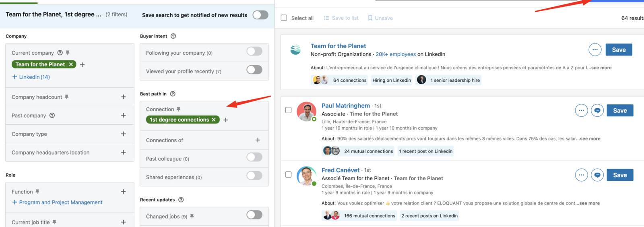The image size is (644, 227).
Task: Remove the Team for the Planet company filter
Action: 71,64
